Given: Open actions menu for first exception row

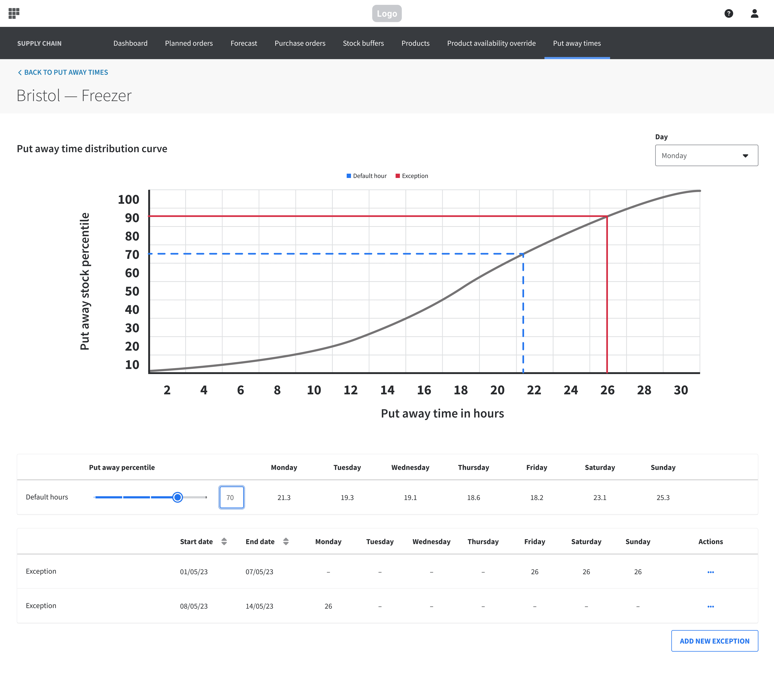Looking at the screenshot, I should (710, 572).
